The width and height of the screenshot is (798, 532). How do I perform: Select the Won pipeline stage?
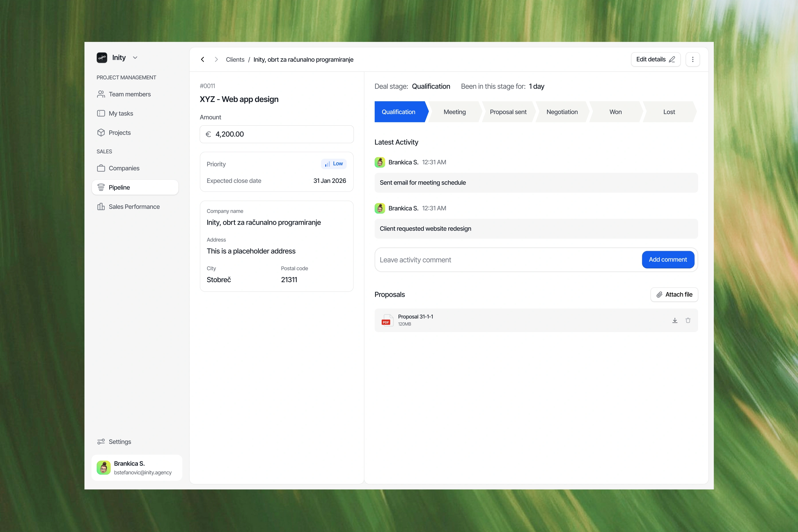tap(616, 112)
